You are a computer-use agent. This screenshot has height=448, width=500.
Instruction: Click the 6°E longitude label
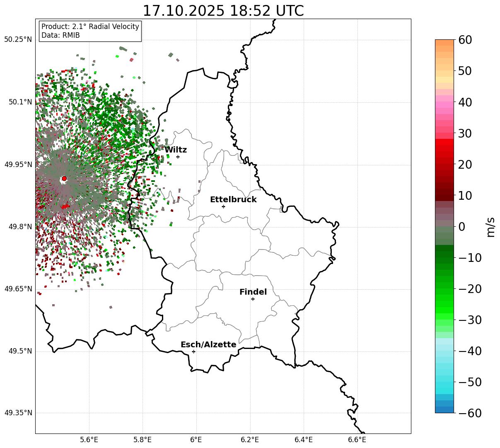pos(196,440)
